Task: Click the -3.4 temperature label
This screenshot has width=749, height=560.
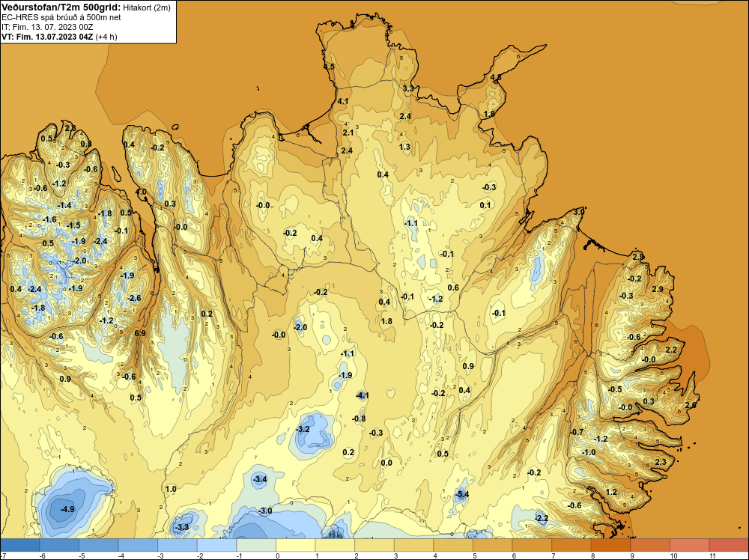Action: click(259, 479)
